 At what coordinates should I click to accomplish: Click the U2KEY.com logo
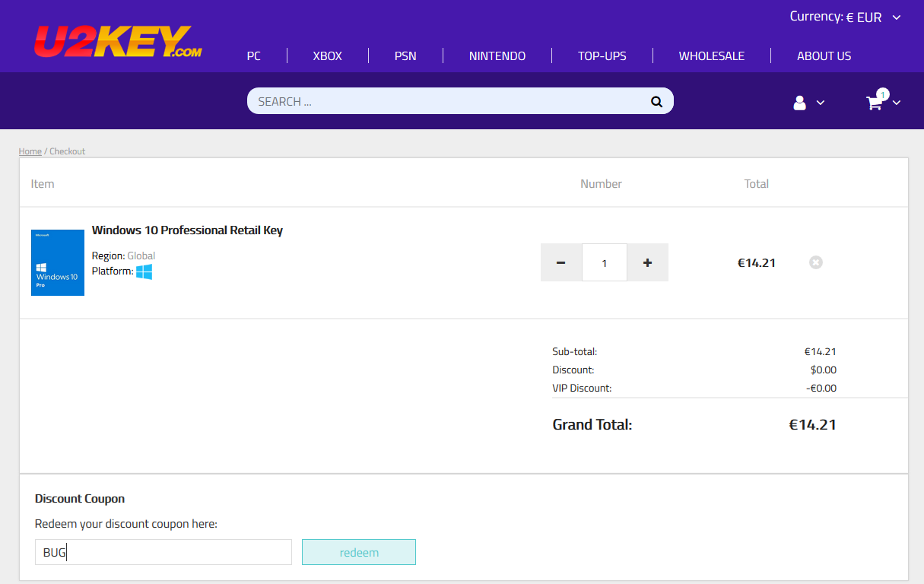(x=118, y=42)
